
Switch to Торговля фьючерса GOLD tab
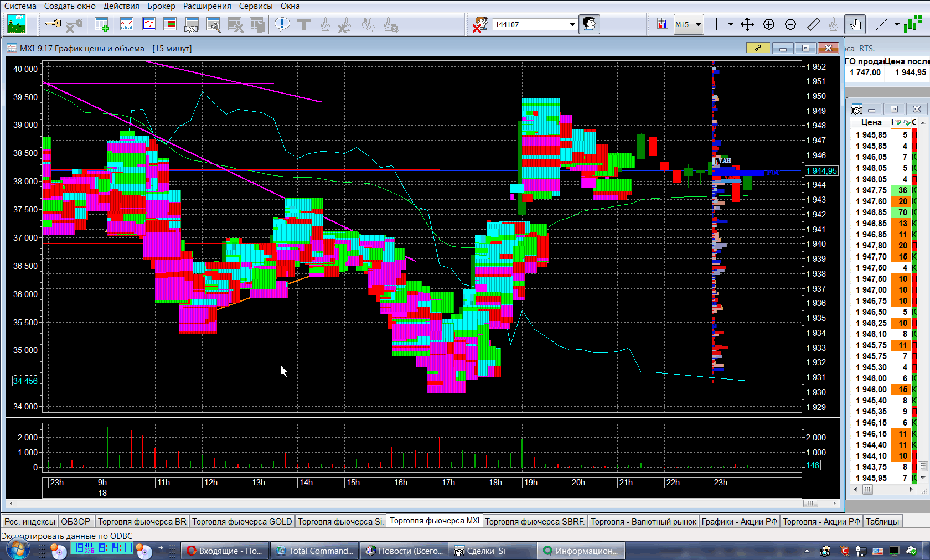(242, 521)
